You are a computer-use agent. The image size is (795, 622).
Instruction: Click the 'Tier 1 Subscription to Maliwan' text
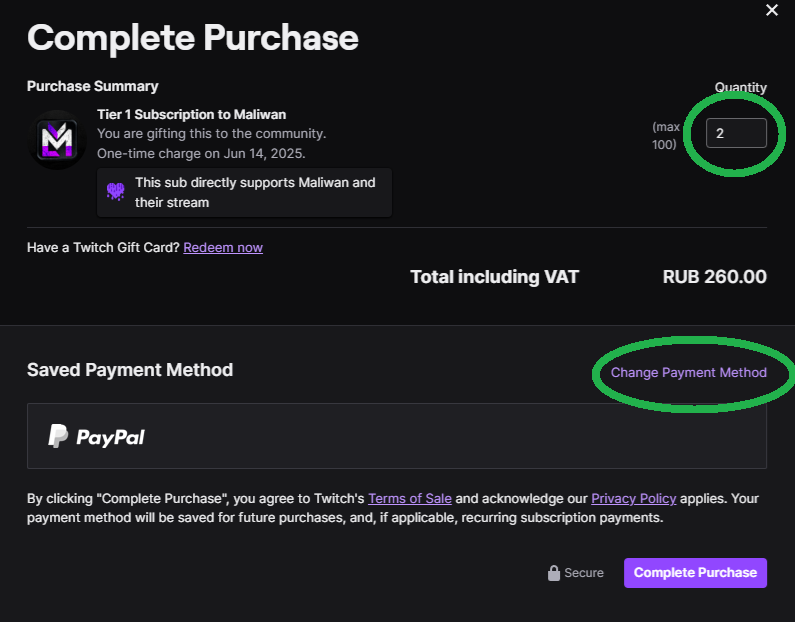(x=192, y=115)
